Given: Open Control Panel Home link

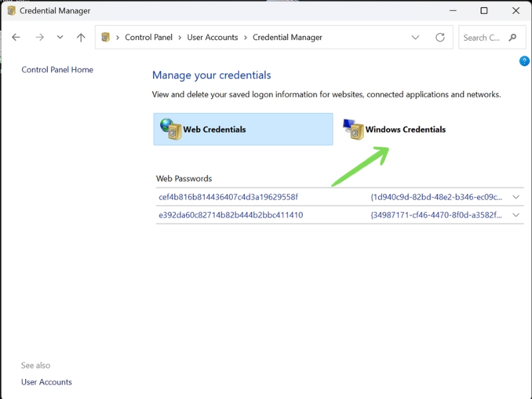Looking at the screenshot, I should click(x=57, y=70).
